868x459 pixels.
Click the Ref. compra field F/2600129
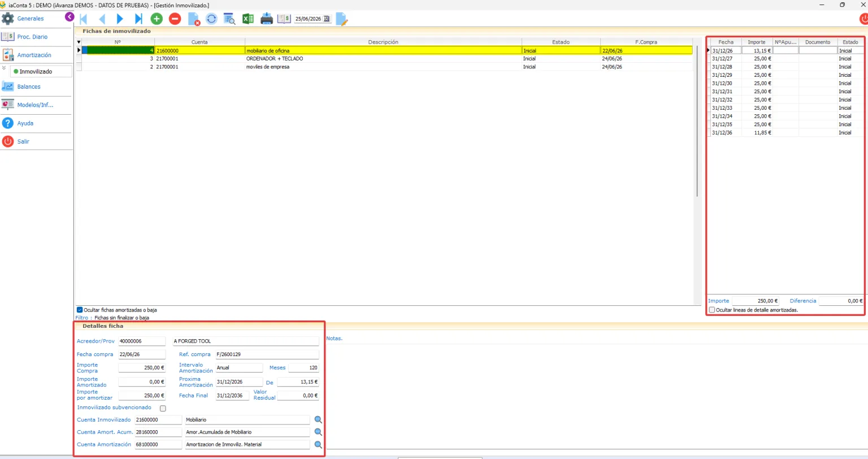pyautogui.click(x=267, y=355)
